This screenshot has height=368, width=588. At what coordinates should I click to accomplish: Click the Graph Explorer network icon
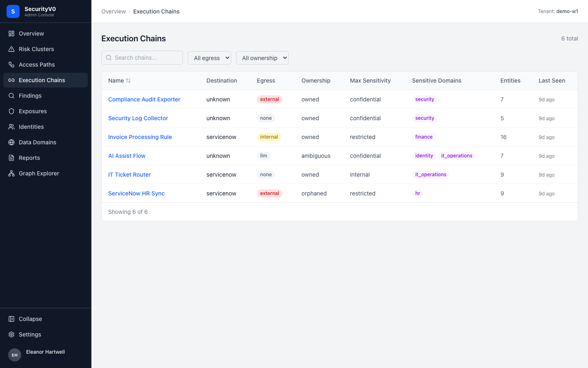tap(11, 173)
